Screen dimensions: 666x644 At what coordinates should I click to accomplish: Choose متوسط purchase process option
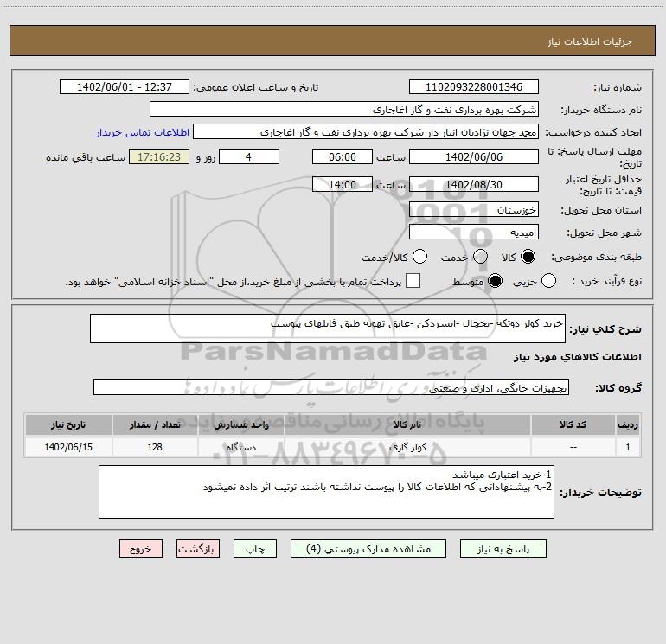(x=495, y=281)
